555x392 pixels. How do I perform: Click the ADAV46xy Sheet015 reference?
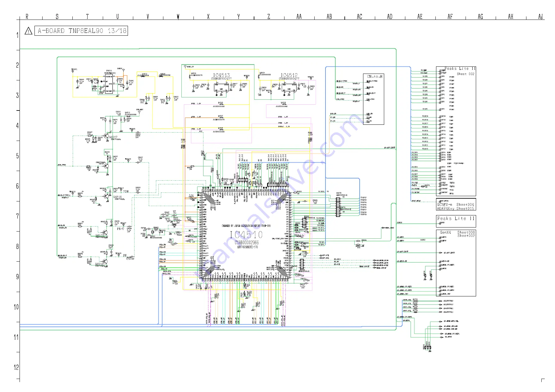coord(456,209)
